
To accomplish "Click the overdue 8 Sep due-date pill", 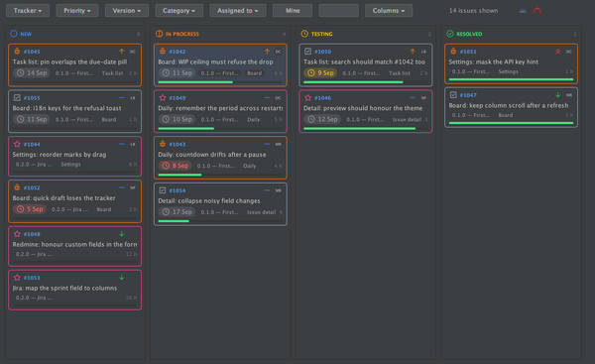I will 175,166.
